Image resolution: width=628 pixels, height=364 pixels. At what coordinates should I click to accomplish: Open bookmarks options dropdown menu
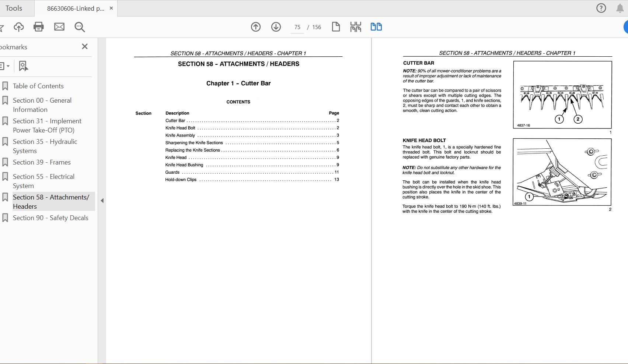tap(4, 66)
